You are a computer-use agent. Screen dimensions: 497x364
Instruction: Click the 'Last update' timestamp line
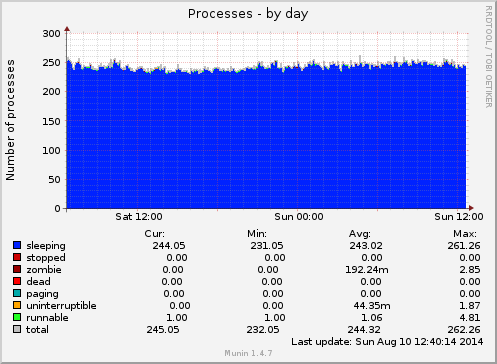point(387,342)
